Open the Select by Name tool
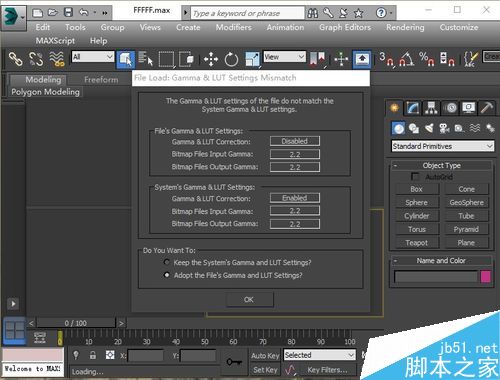500x380 pixels. click(x=145, y=59)
